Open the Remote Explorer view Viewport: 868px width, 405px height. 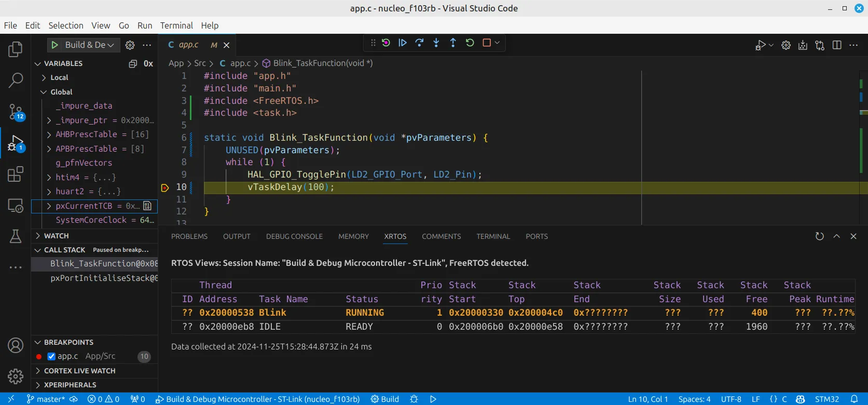click(x=16, y=206)
